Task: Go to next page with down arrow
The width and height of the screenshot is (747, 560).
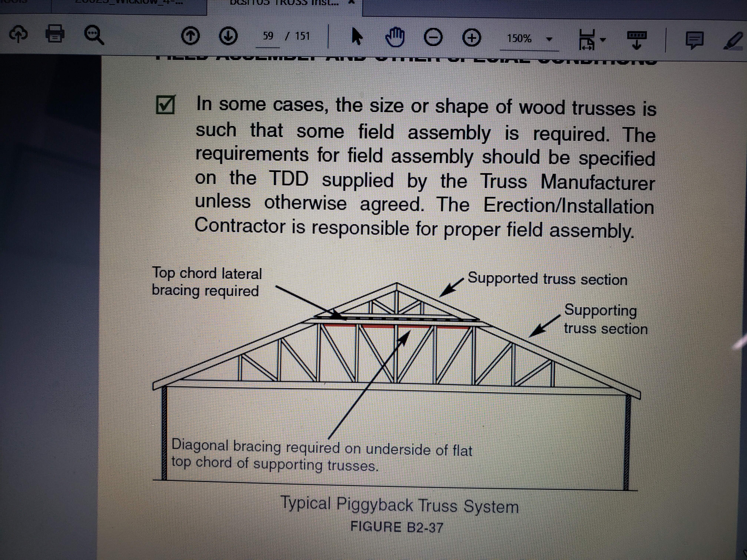Action: click(228, 36)
